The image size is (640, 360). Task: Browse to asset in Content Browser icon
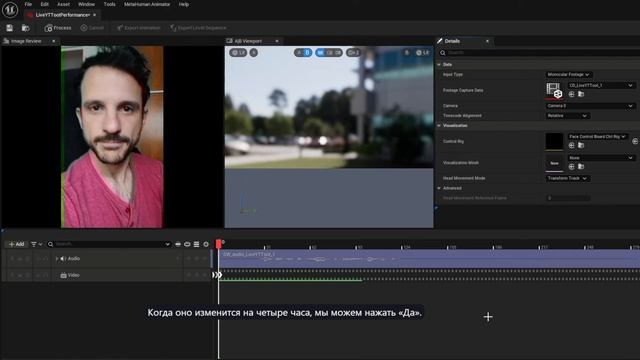25,28
